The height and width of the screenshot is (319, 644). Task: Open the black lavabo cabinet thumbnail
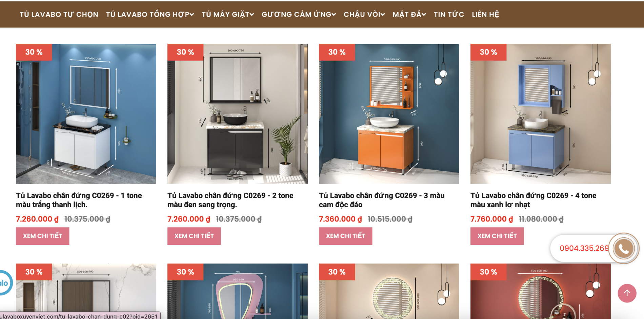(x=238, y=114)
